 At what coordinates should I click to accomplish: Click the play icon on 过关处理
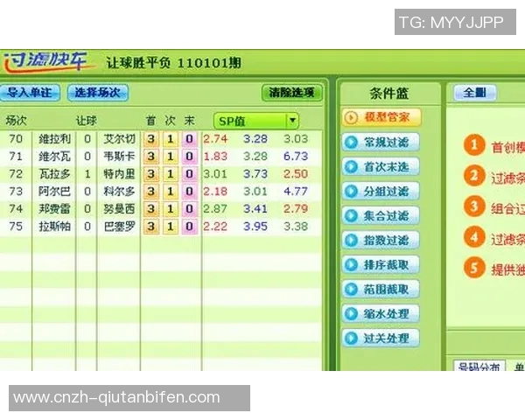(x=351, y=338)
